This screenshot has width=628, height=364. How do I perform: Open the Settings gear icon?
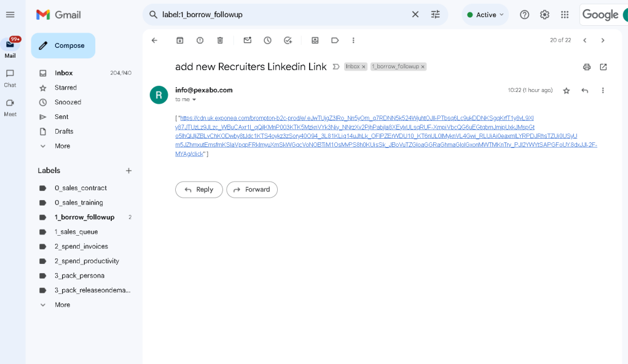click(x=544, y=15)
